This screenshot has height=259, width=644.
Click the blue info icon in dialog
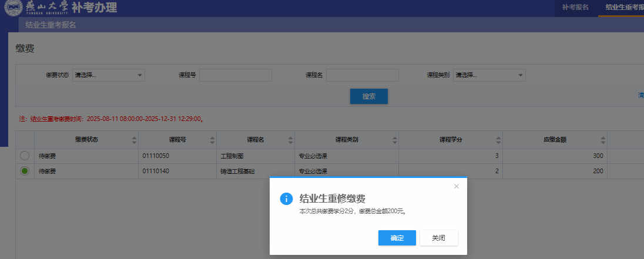click(x=286, y=199)
